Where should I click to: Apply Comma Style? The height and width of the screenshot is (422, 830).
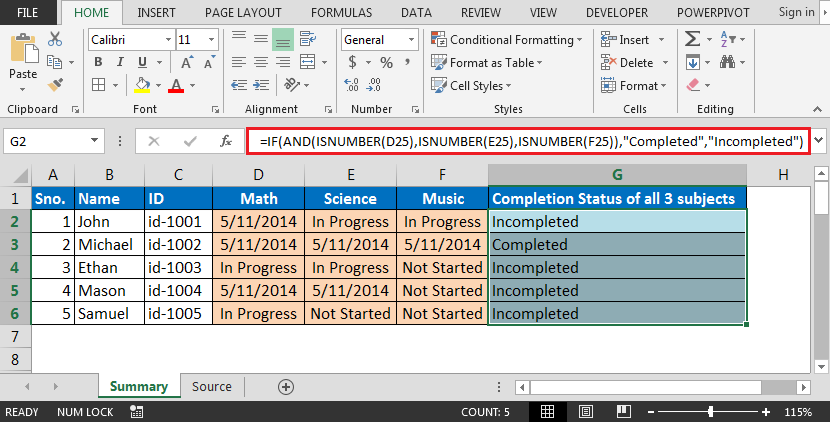click(407, 62)
